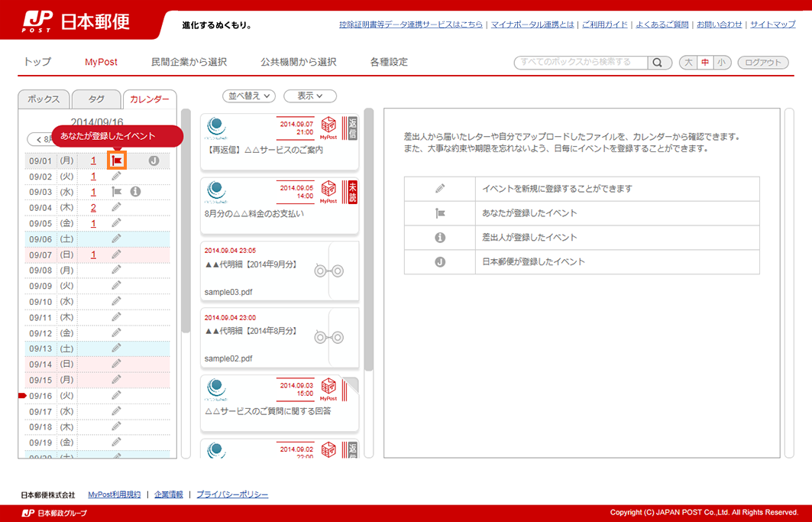Register event via pencil on 09/07
Screen dimensions: 812x522
tap(117, 255)
